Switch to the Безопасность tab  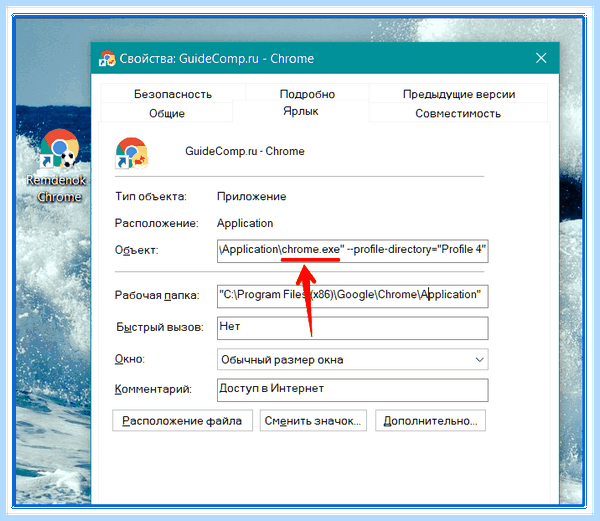(x=173, y=94)
